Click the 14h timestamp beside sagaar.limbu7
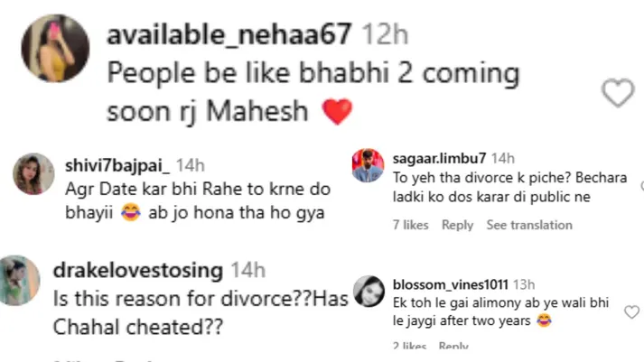 tap(503, 158)
